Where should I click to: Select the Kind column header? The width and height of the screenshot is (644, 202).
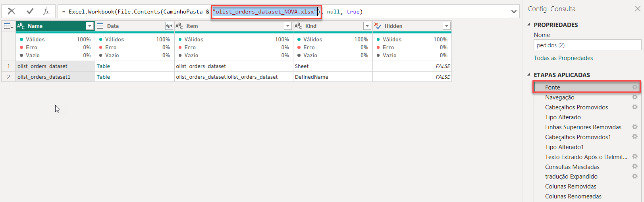click(333, 26)
